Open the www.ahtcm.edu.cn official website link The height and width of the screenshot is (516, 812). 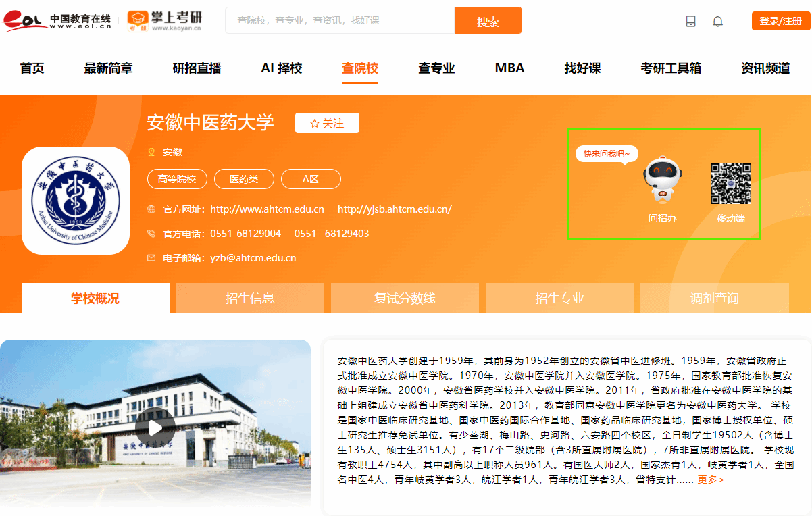(267, 209)
